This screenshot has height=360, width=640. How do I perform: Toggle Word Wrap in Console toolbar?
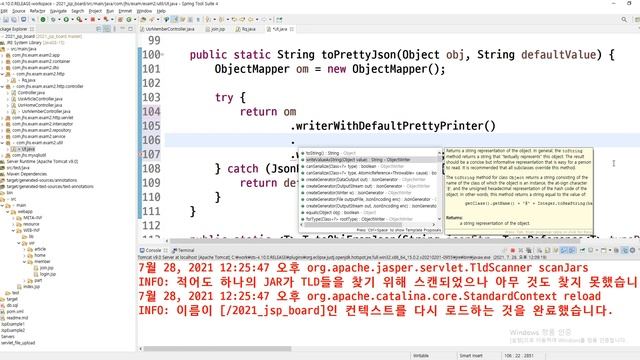coord(556,250)
